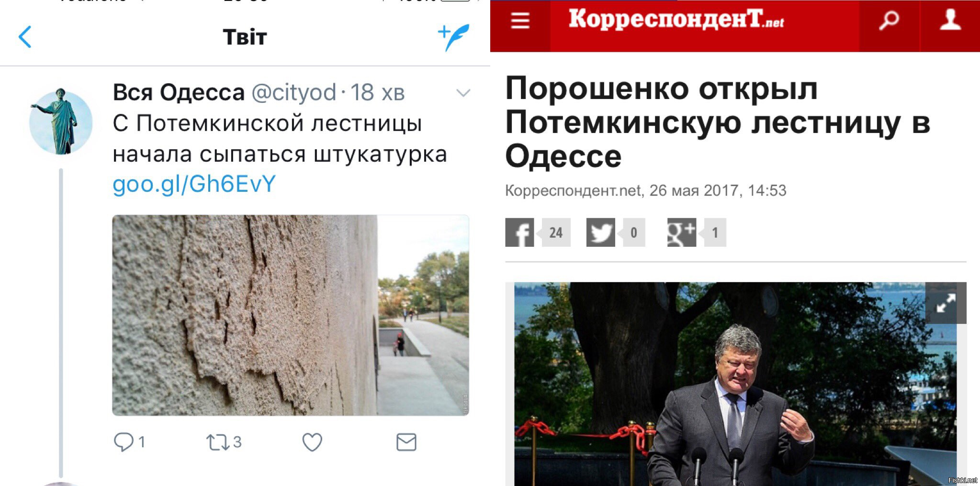The height and width of the screenshot is (486, 980).
Task: Open the user account icon in the red header
Action: (950, 20)
